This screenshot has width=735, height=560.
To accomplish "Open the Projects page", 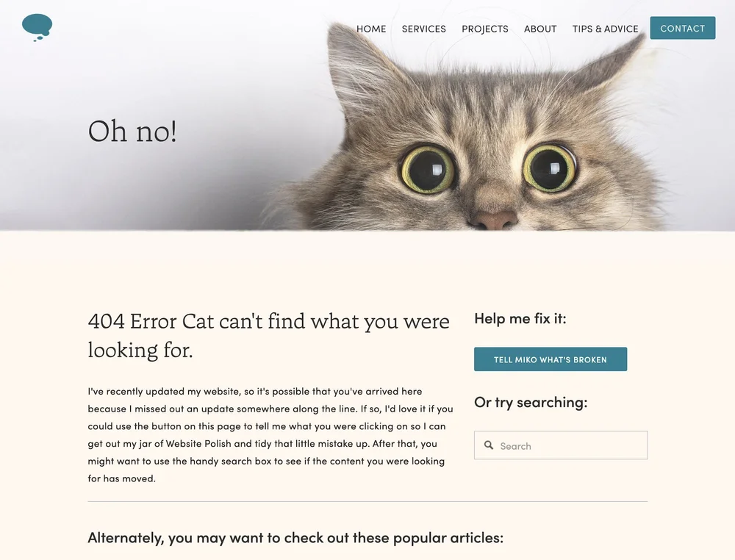I will point(484,29).
